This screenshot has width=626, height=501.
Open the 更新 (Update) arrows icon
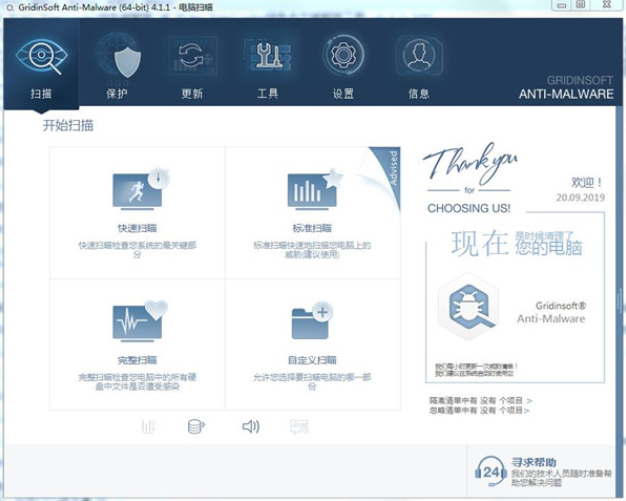click(x=192, y=56)
